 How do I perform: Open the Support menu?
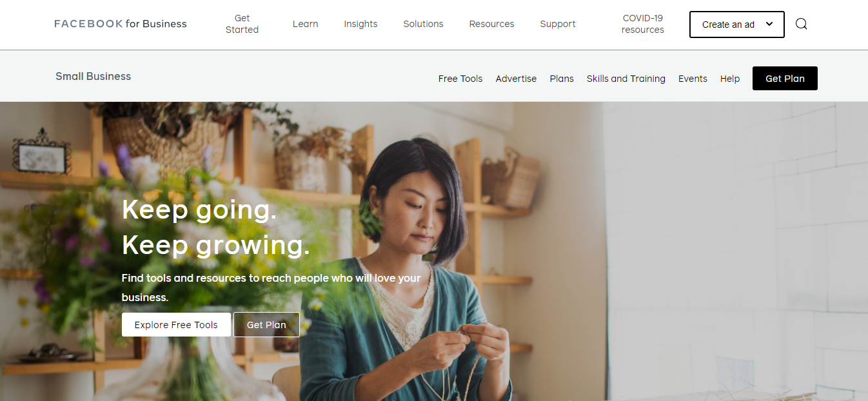click(558, 24)
